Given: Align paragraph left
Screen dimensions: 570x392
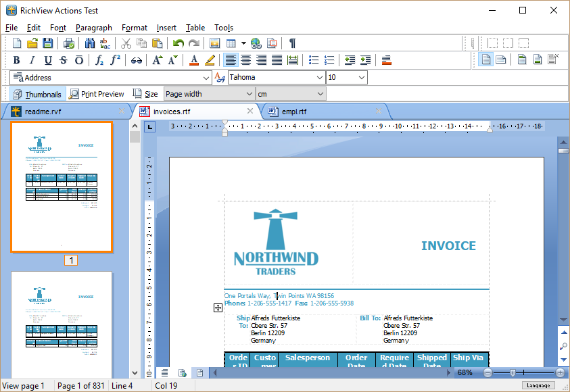Looking at the screenshot, I should coord(231,60).
